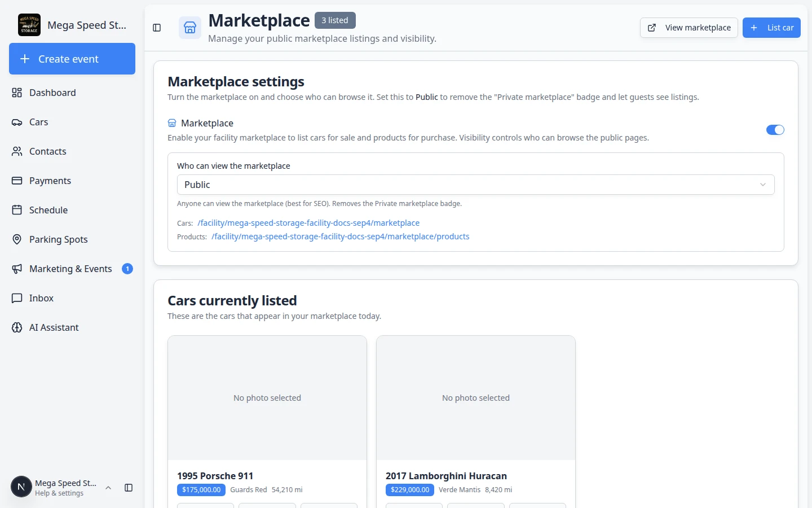Click the external-link icon on View marketplace

click(x=652, y=28)
